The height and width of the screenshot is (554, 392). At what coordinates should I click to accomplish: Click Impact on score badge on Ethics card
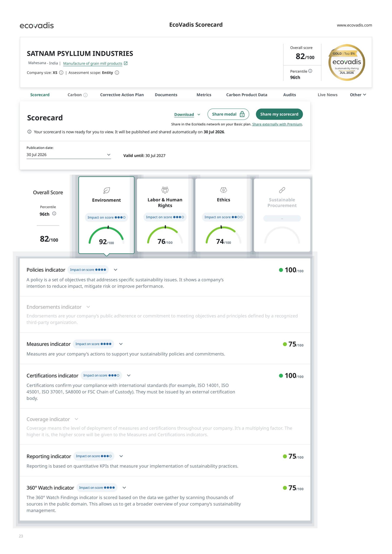point(224,217)
